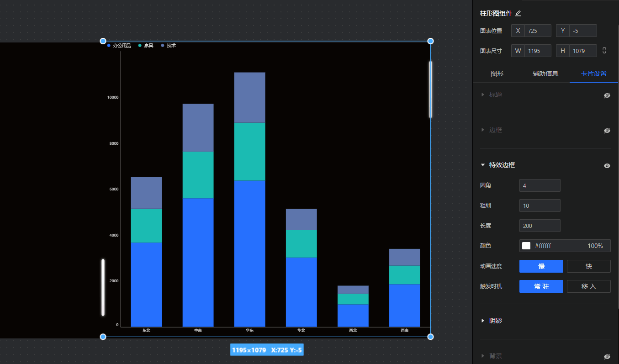Click the top-right selection resize handle

tap(430, 41)
